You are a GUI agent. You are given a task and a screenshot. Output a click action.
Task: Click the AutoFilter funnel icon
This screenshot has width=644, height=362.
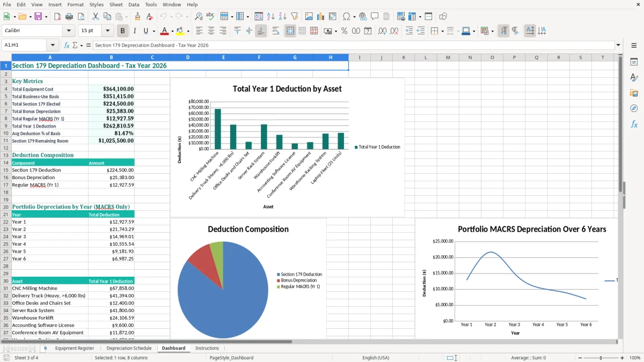[295, 17]
